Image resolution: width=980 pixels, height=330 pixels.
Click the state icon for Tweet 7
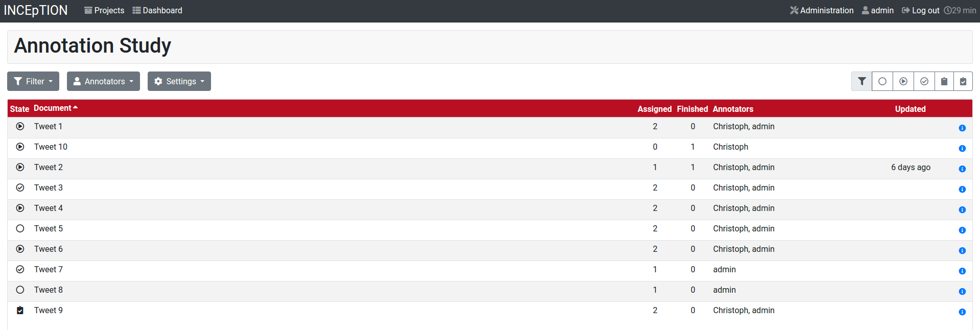pos(20,270)
